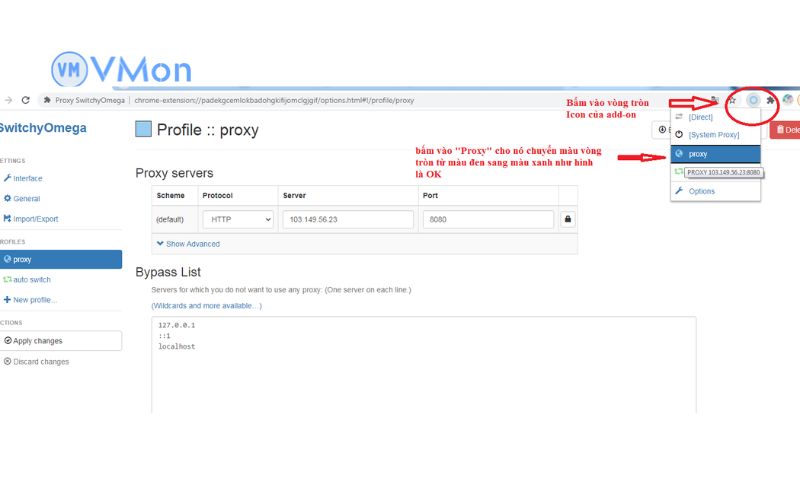Click the red Delete button
Screen dimensions: 800x500
[785, 130]
